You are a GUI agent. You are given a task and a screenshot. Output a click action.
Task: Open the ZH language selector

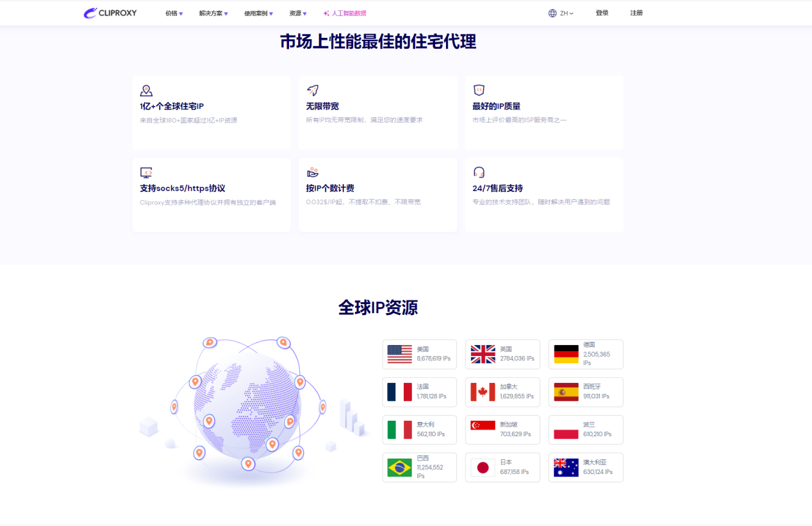(566, 13)
